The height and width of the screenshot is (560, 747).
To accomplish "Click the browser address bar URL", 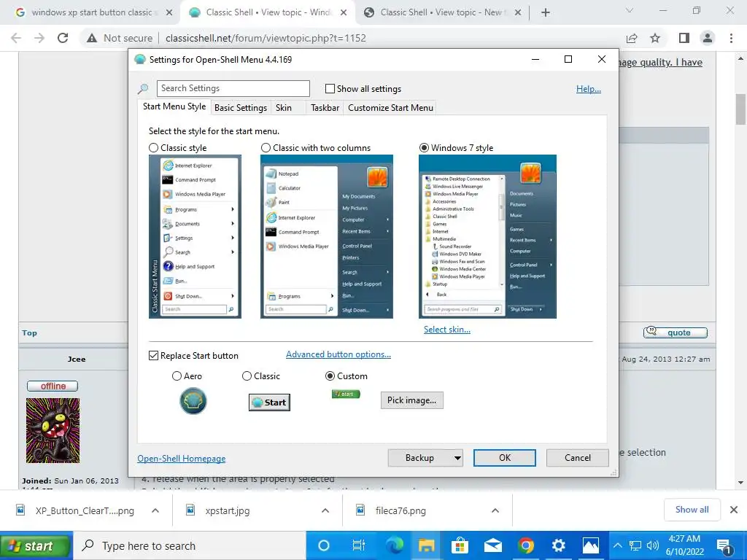I will (266, 38).
